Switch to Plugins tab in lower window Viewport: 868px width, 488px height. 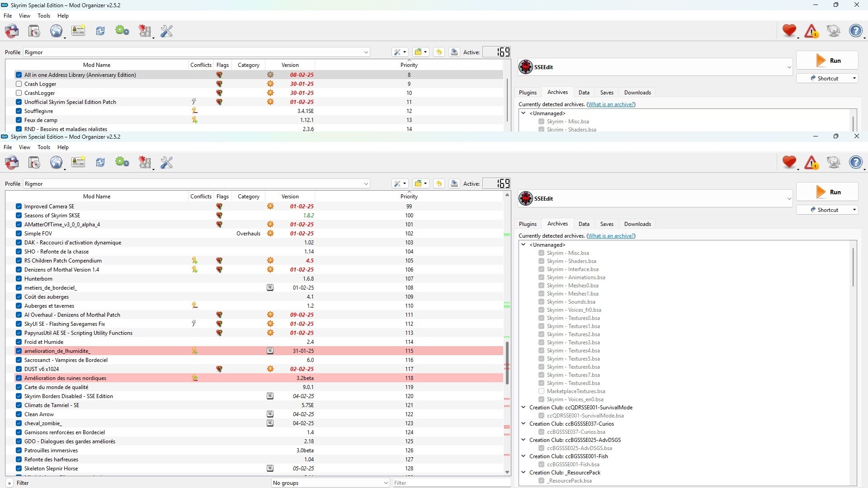528,224
